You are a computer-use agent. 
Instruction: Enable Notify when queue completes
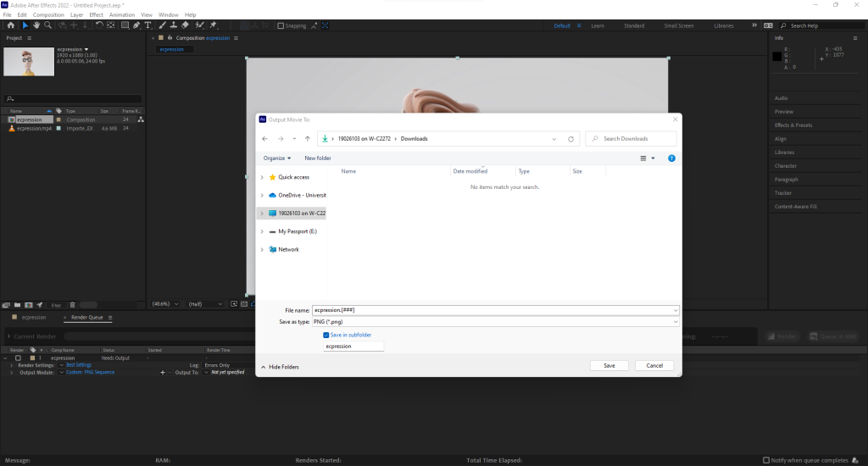[x=766, y=460]
